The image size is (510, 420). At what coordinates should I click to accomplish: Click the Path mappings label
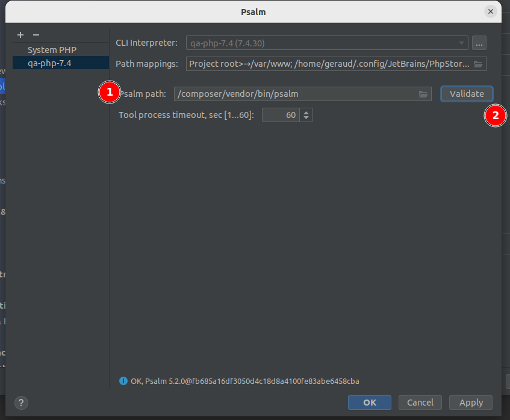147,64
